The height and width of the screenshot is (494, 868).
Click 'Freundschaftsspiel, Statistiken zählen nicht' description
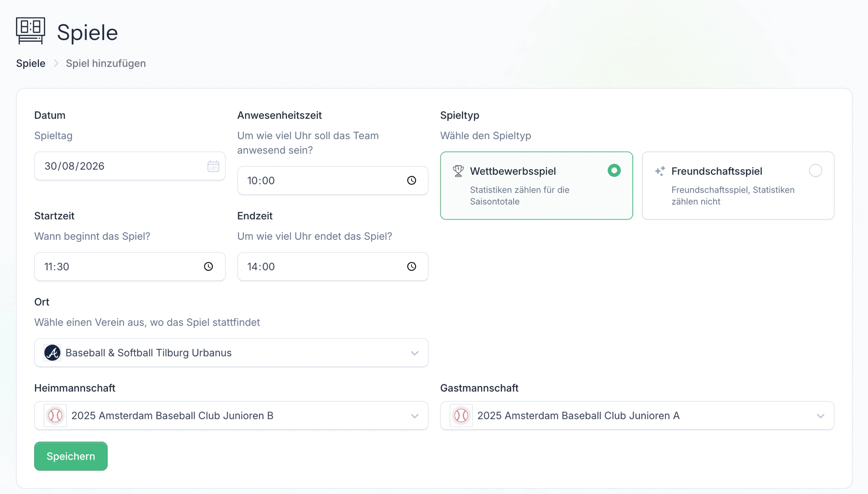click(733, 196)
